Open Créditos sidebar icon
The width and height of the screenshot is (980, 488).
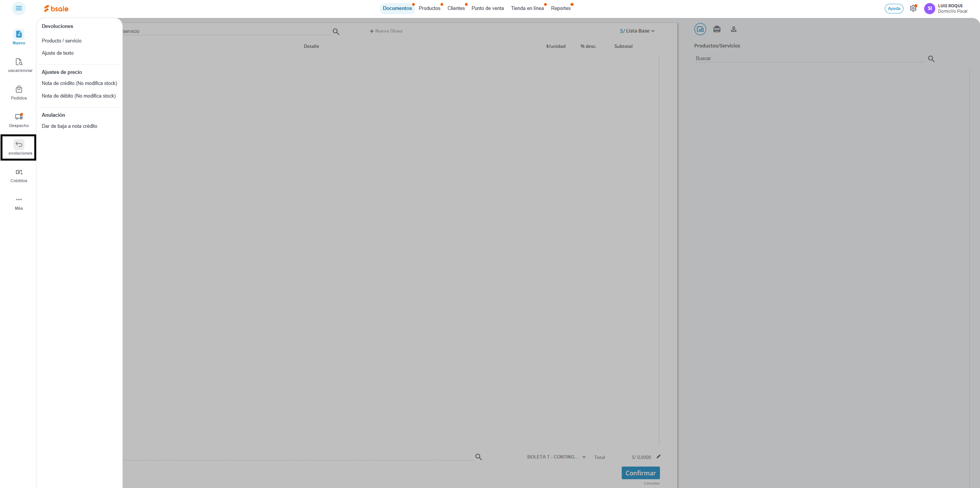click(x=19, y=172)
